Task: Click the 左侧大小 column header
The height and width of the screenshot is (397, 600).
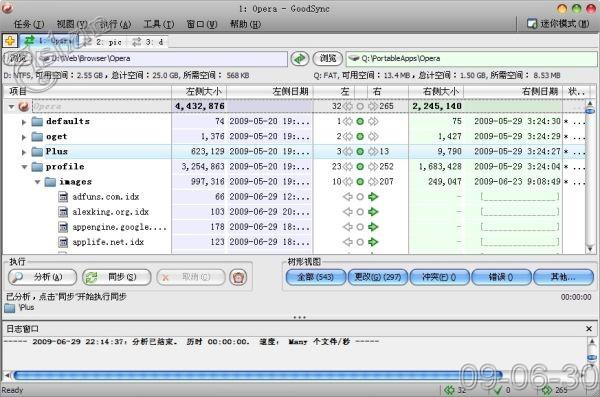Action: point(199,91)
